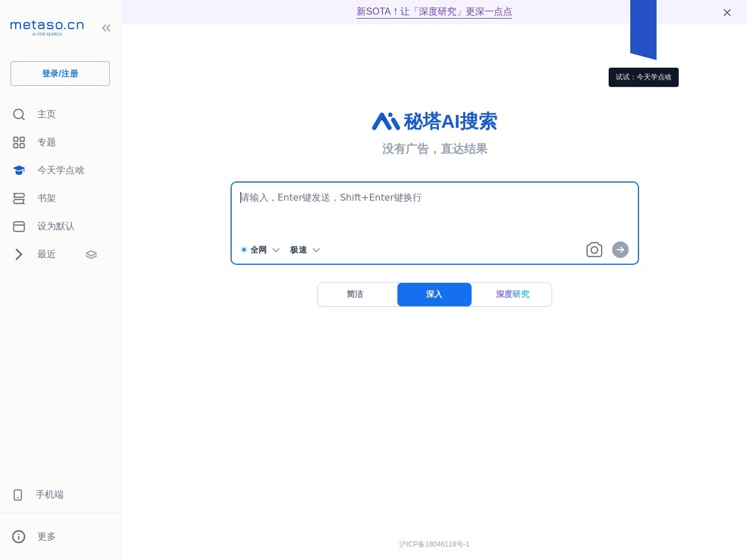Click the send arrow button
Image resolution: width=747 pixels, height=560 pixels.
[620, 250]
